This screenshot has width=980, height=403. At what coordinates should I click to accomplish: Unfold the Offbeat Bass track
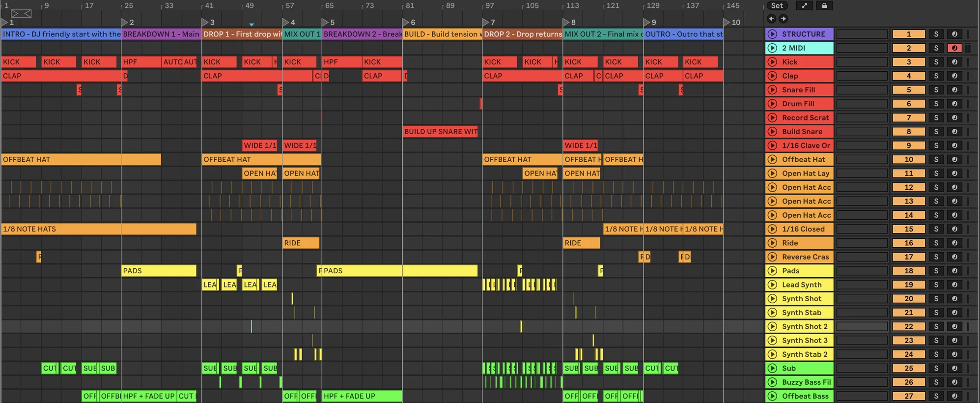click(x=772, y=396)
